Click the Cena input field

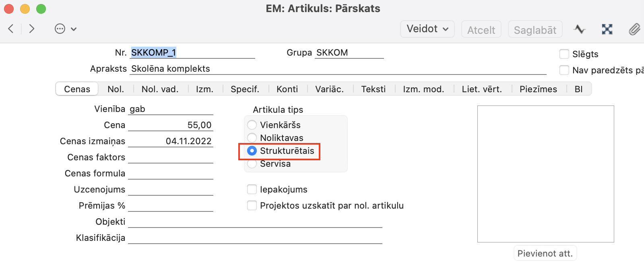(171, 125)
